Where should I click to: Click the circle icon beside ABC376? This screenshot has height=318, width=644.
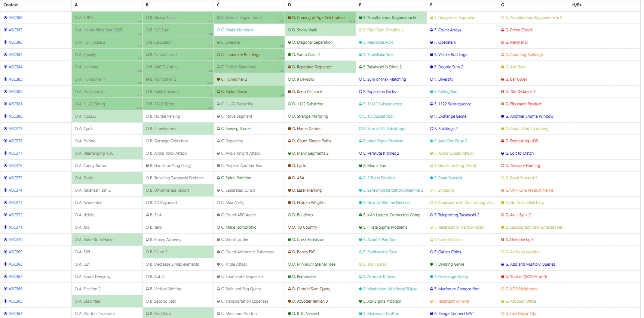(x=6, y=166)
